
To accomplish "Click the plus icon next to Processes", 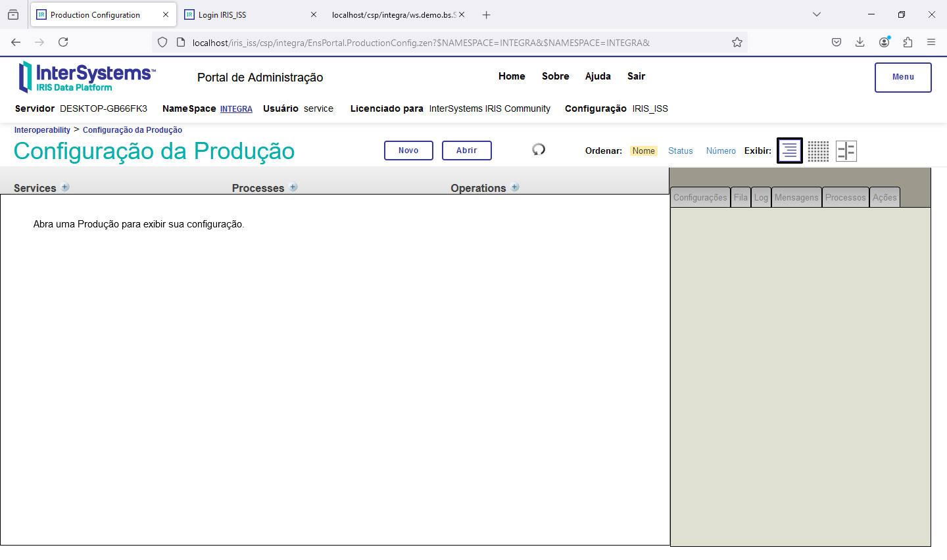I will pyautogui.click(x=293, y=187).
